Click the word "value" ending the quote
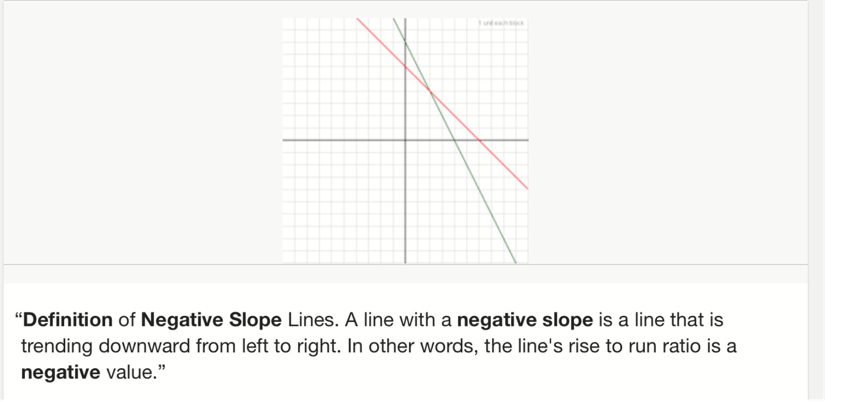The height and width of the screenshot is (402, 867). [x=128, y=373]
